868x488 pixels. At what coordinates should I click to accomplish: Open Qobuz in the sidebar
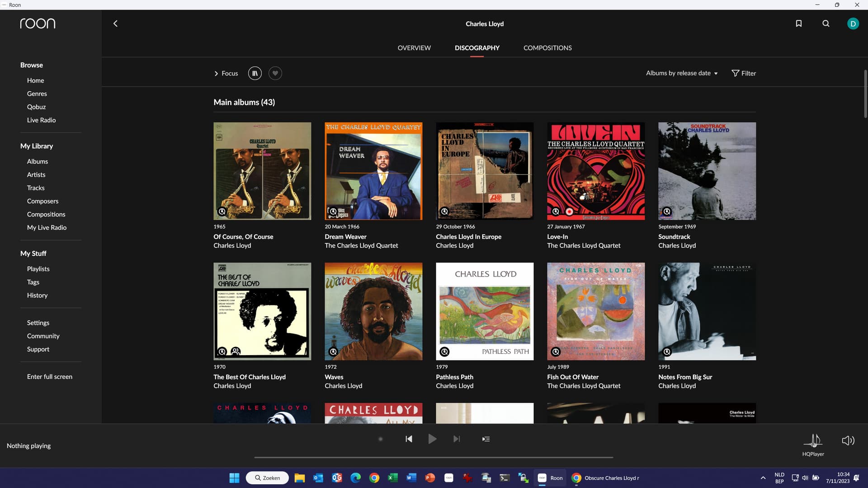pyautogui.click(x=36, y=107)
